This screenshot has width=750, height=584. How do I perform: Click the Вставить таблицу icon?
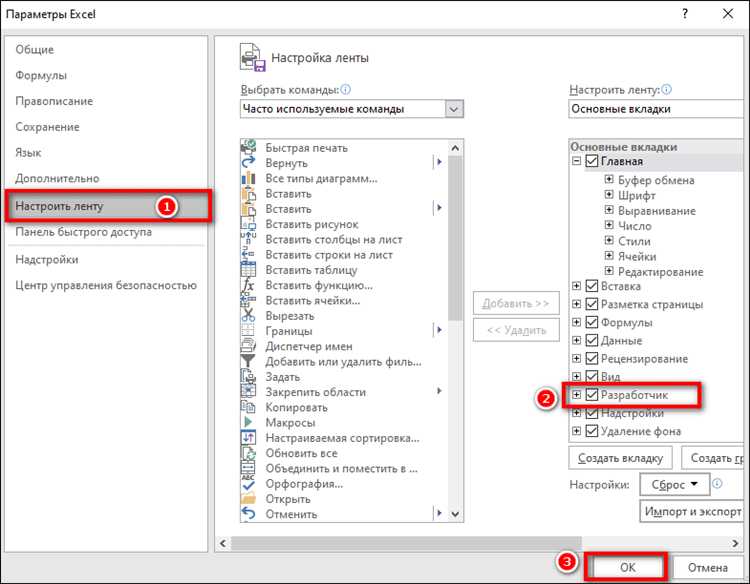click(x=248, y=270)
